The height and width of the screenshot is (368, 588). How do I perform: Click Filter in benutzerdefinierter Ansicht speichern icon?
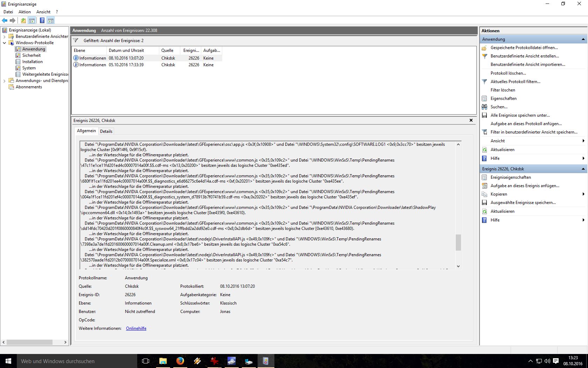[484, 132]
